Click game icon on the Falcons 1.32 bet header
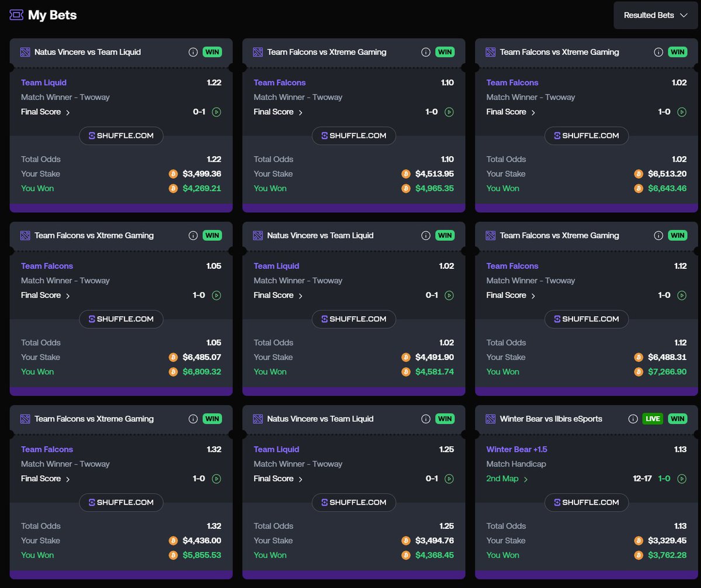 (x=25, y=419)
